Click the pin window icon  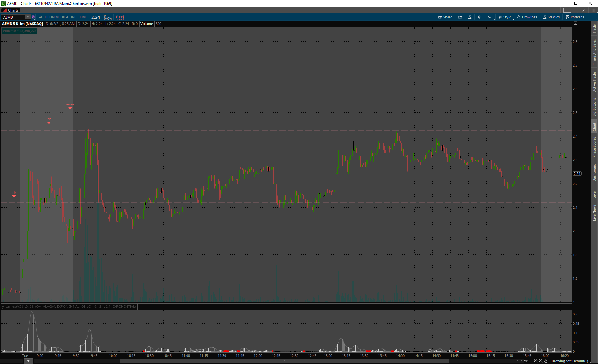point(584,10)
